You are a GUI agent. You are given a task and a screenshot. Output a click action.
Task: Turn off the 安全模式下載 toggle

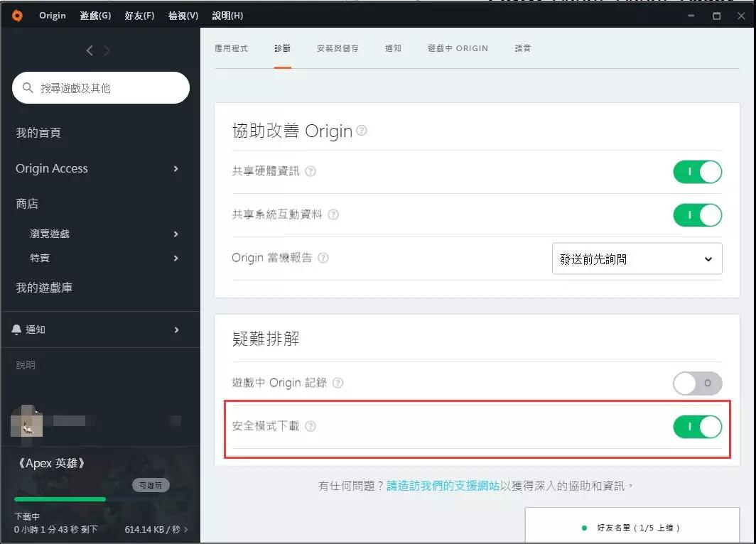click(697, 427)
